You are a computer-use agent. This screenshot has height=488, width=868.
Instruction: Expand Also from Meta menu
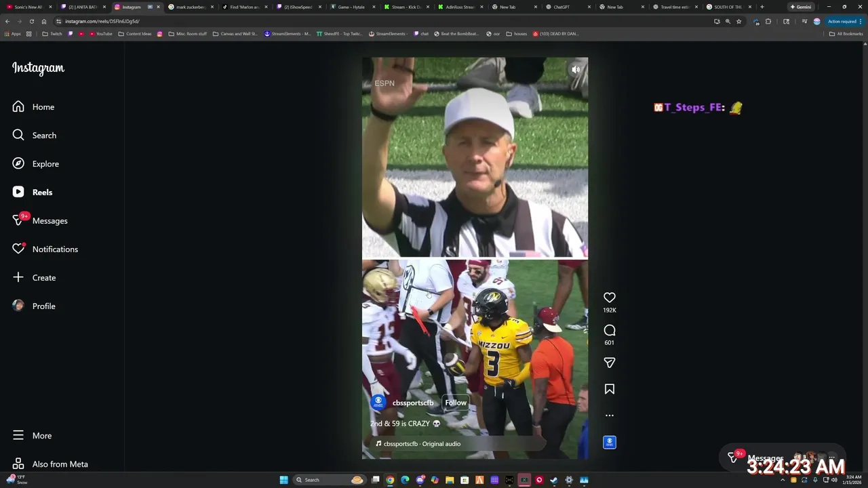pyautogui.click(x=50, y=464)
